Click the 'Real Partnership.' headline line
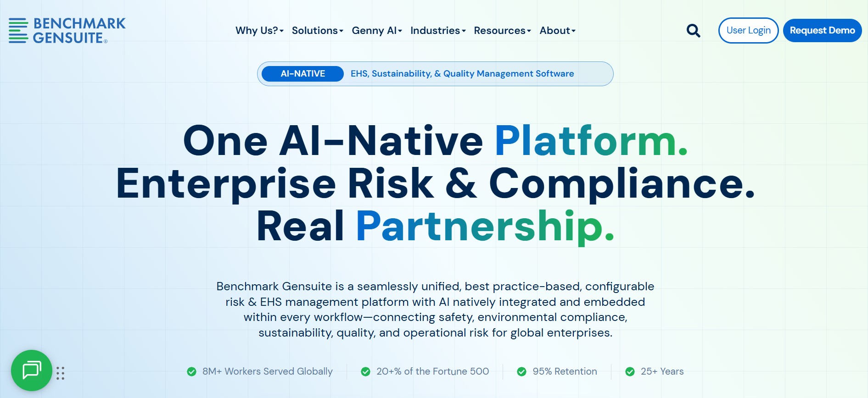This screenshot has width=868, height=398. pos(435,226)
